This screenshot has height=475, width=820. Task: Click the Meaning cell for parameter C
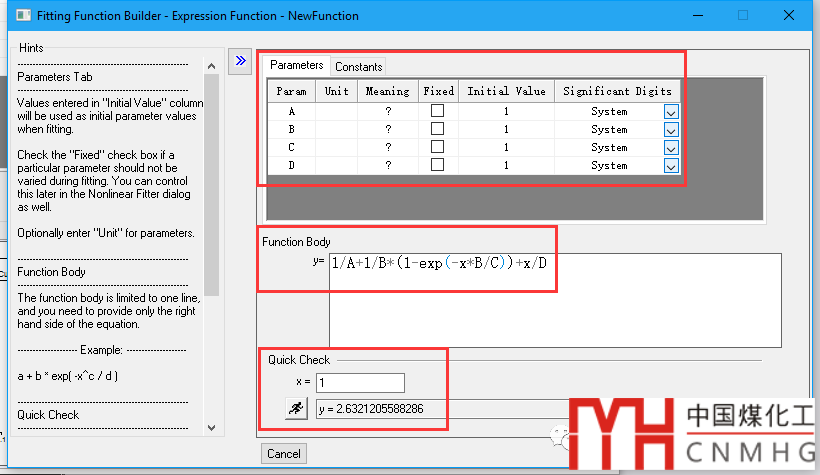(x=388, y=147)
